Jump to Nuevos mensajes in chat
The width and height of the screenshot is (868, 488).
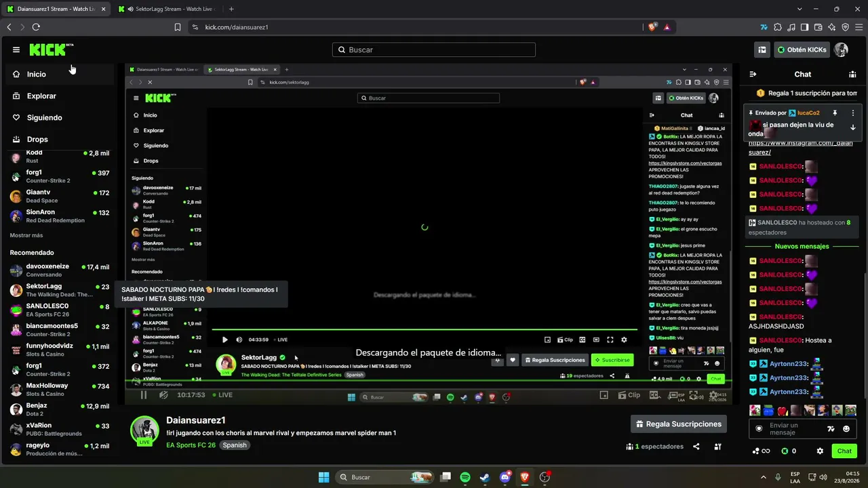pos(802,246)
